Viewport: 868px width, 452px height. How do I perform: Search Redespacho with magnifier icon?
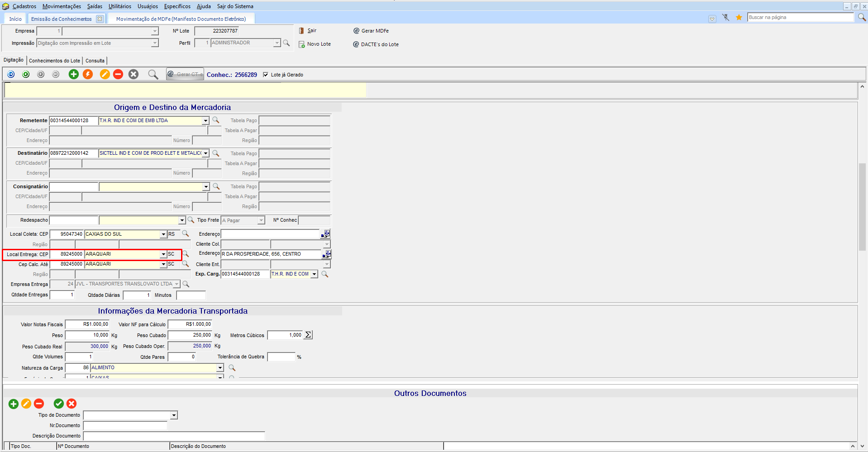click(x=191, y=220)
